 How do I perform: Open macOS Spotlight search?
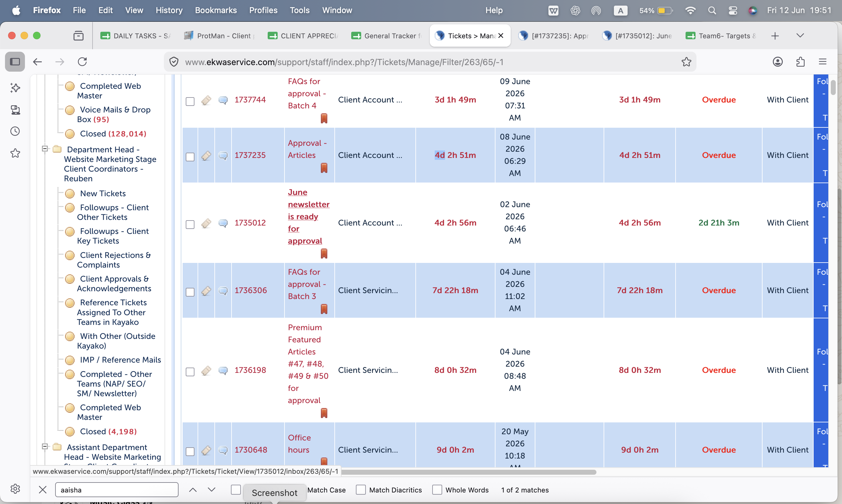pyautogui.click(x=712, y=11)
